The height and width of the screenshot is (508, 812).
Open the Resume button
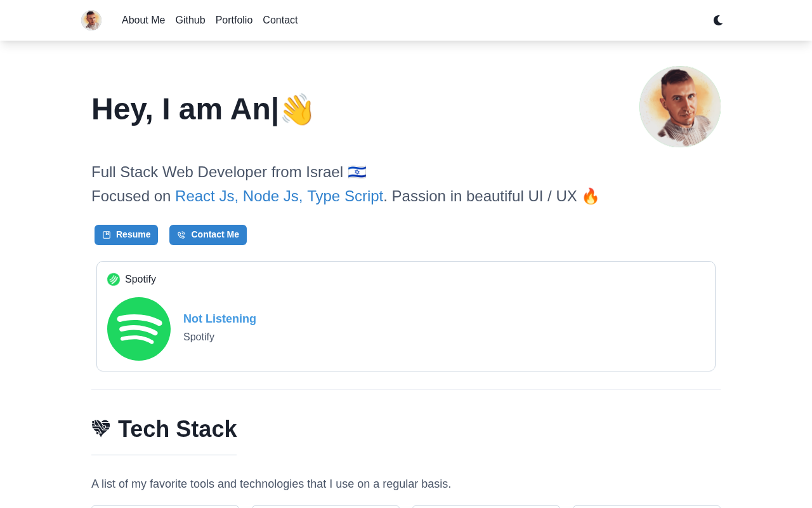click(x=126, y=235)
